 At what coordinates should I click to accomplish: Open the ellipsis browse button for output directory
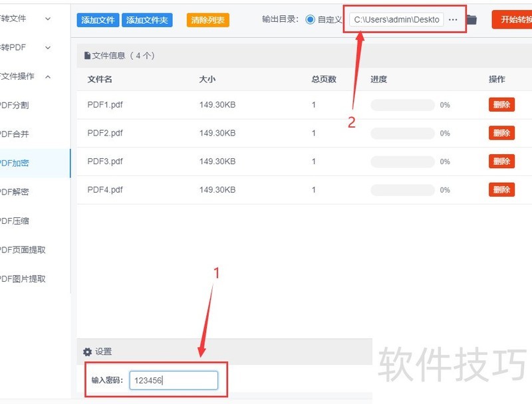(453, 19)
